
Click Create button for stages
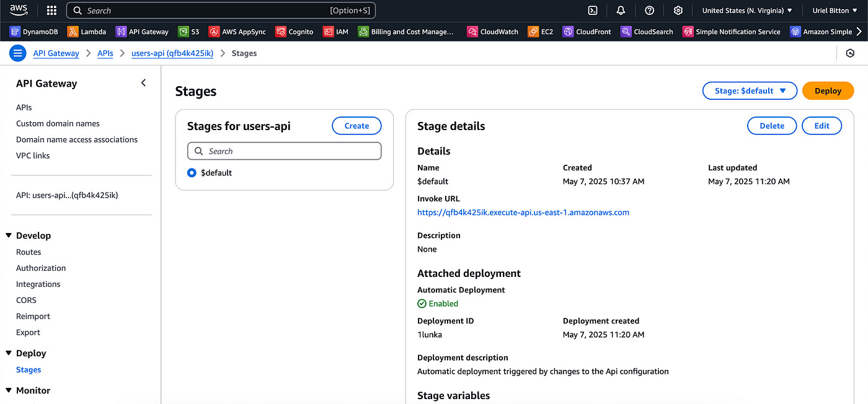[x=356, y=126]
